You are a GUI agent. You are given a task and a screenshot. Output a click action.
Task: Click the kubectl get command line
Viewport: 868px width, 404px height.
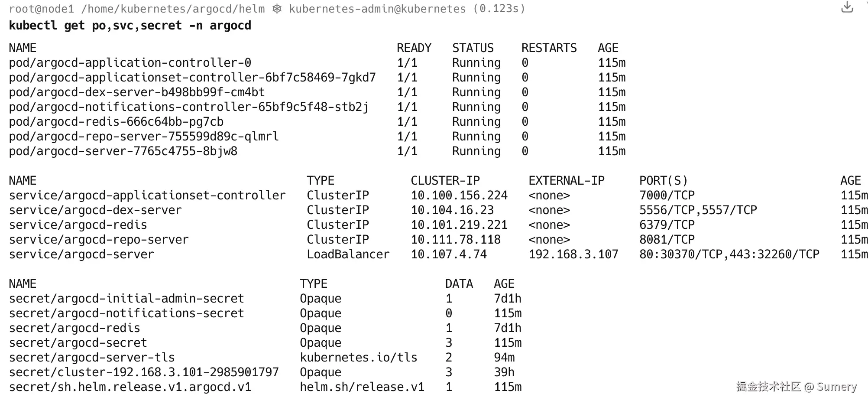(130, 26)
